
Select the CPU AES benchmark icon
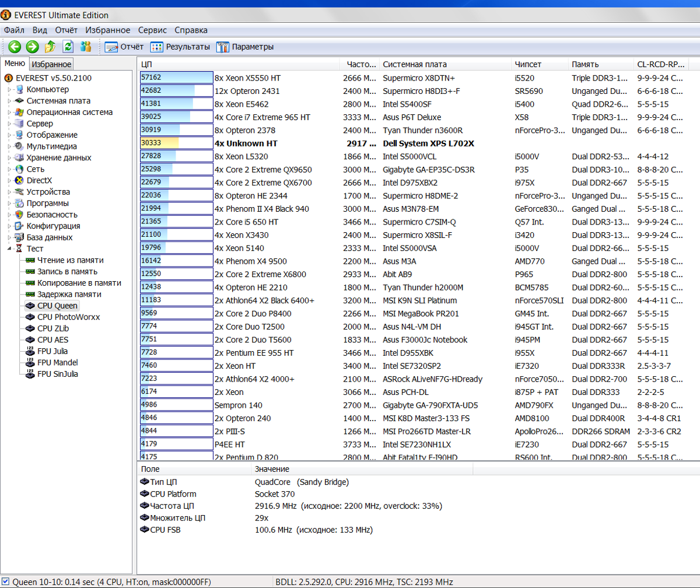[30, 339]
